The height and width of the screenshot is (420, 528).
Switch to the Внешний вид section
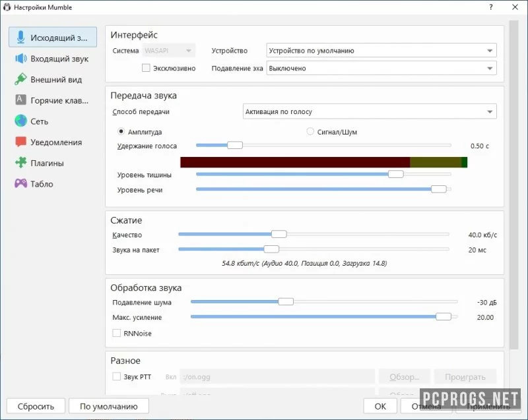53,79
